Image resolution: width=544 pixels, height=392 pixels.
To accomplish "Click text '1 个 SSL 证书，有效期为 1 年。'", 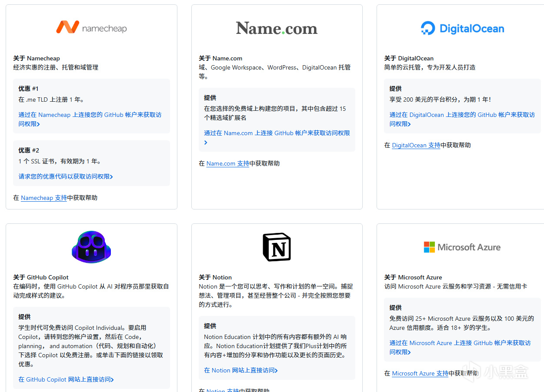I will click(x=60, y=161).
